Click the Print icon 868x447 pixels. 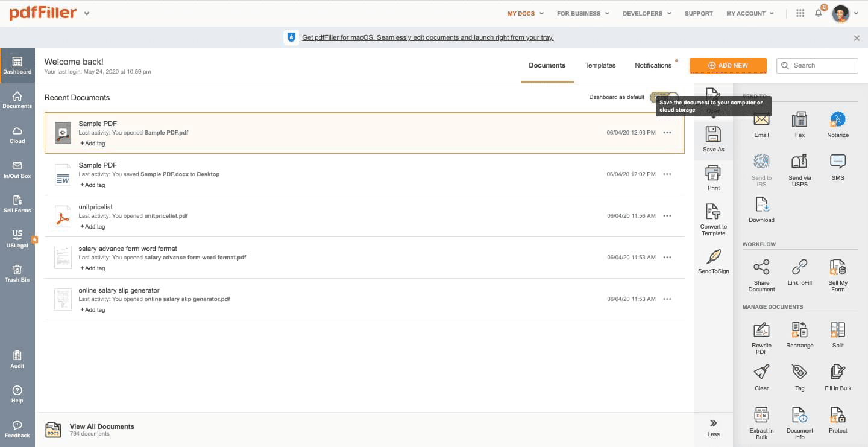click(x=713, y=173)
